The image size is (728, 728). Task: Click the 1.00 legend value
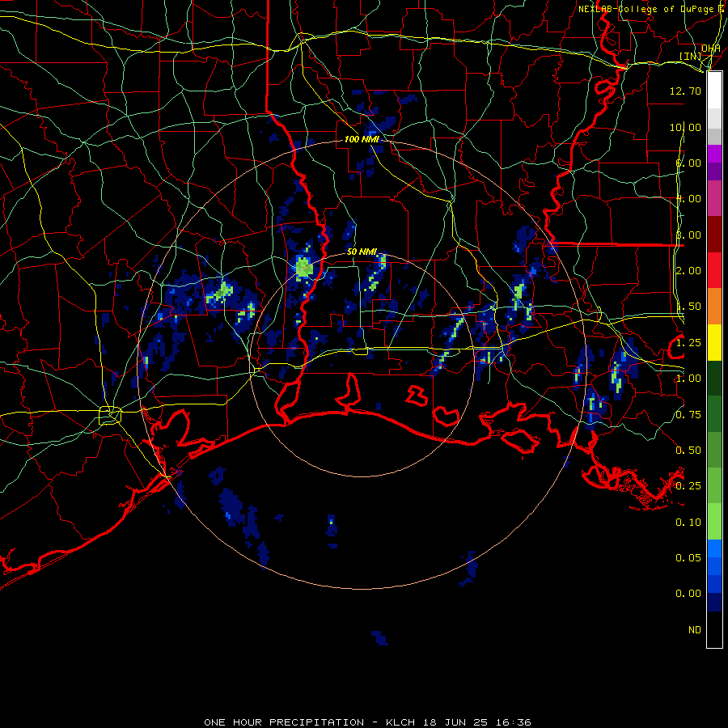[x=688, y=379]
